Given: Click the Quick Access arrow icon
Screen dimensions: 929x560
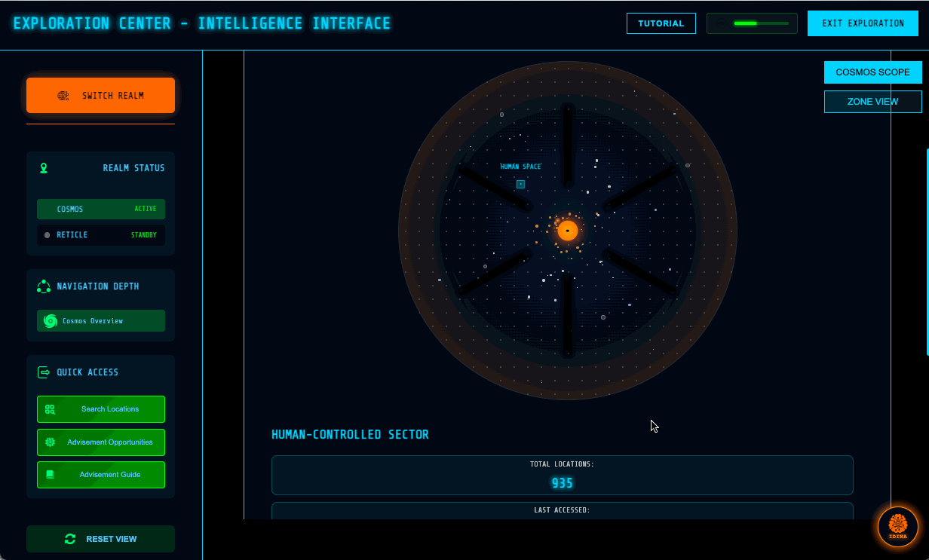Looking at the screenshot, I should pos(44,372).
